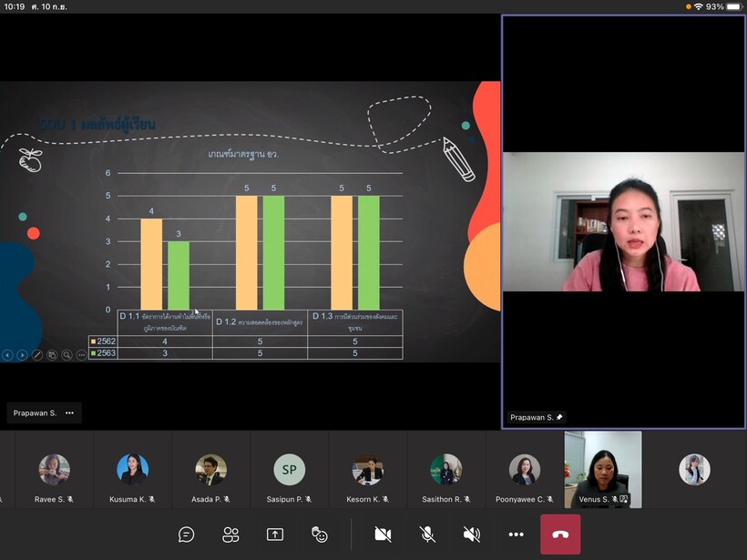Image resolution: width=747 pixels, height=560 pixels.
Task: Open options beside Prapawan S. label
Action: point(69,412)
